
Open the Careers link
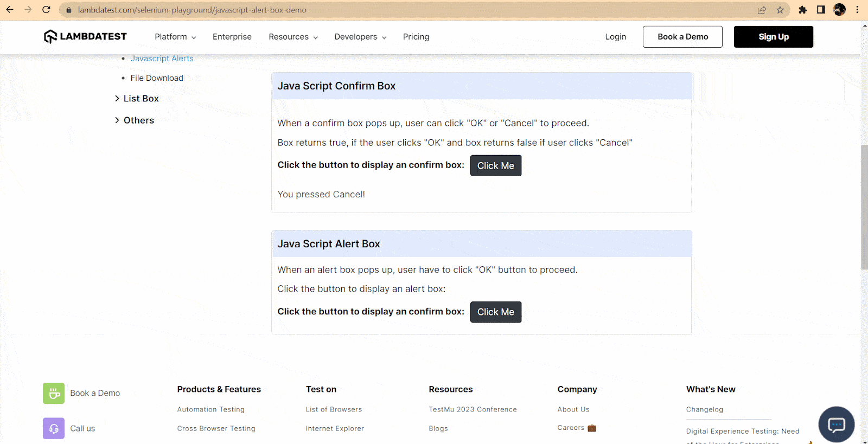click(571, 428)
